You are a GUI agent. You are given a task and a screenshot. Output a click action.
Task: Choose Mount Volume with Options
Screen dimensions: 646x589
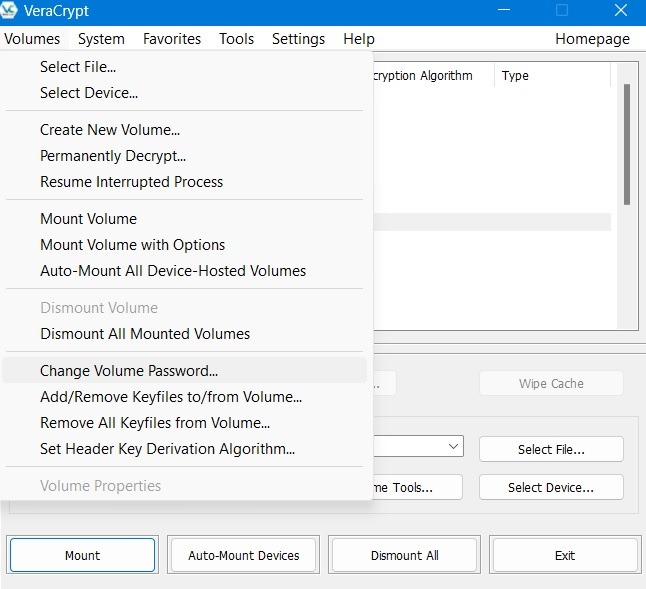[x=184, y=245]
